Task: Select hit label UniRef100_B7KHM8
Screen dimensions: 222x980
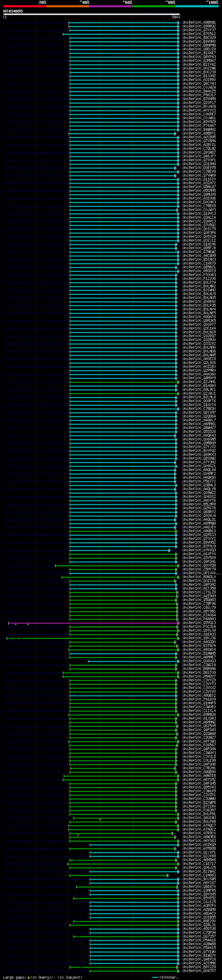Action: coord(199,99)
